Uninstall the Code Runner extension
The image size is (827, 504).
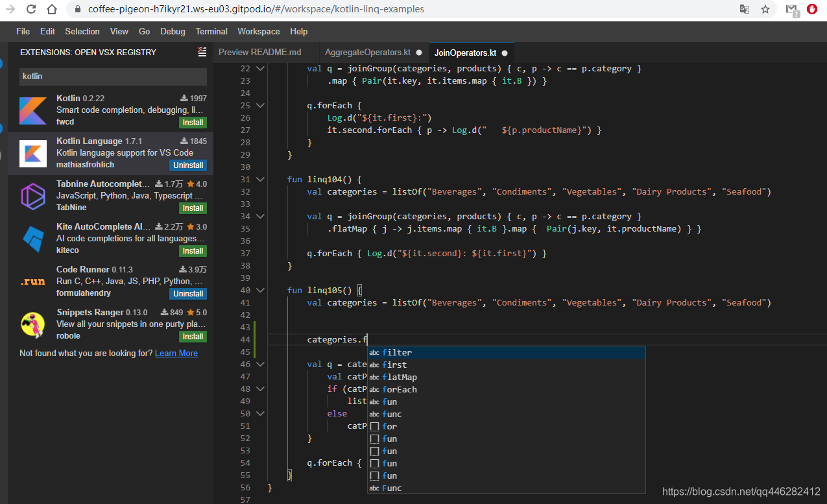click(x=189, y=294)
